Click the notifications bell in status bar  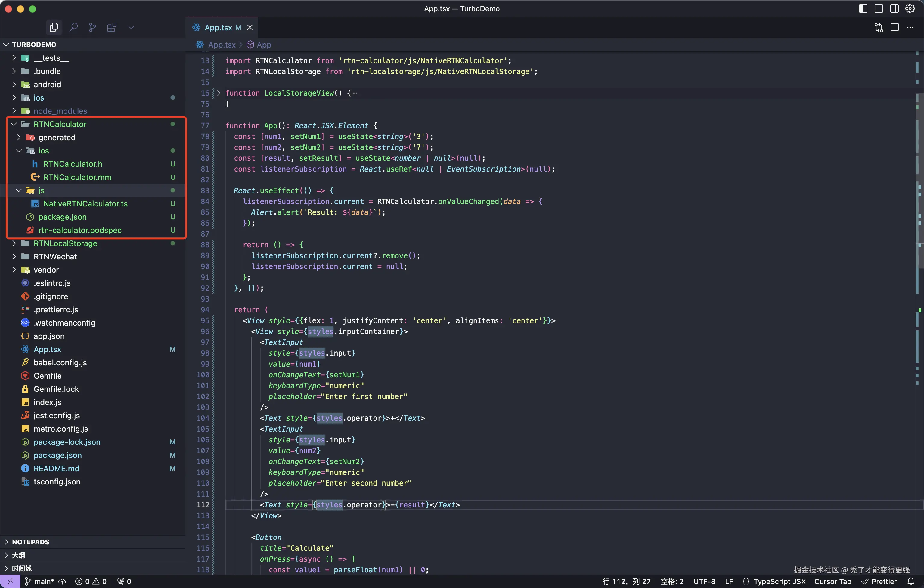[910, 581]
